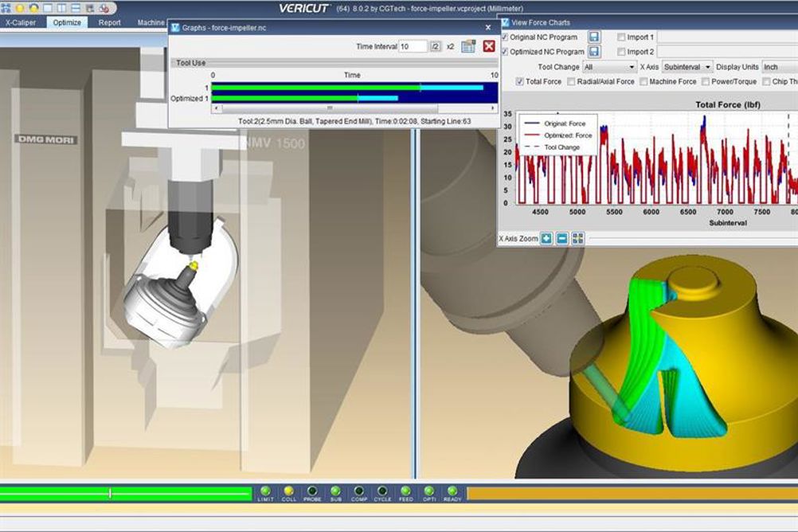
Task: Click the Time Interval input field
Action: coord(413,46)
